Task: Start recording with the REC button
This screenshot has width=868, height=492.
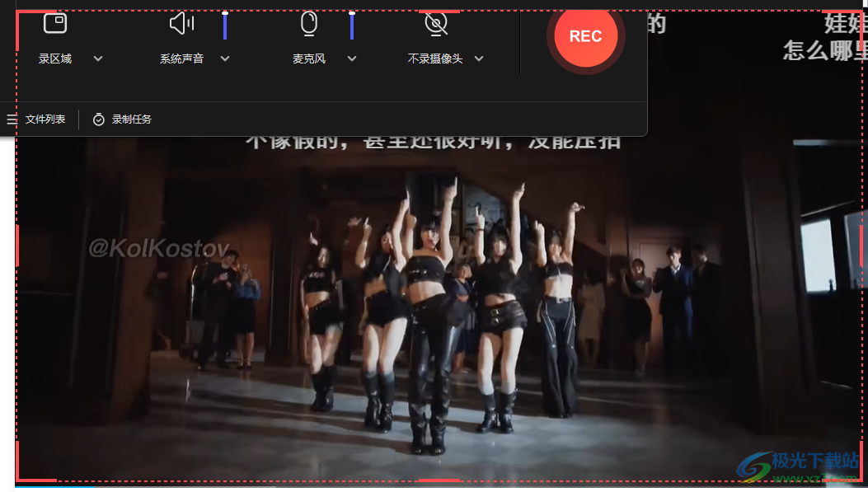Action: (586, 36)
